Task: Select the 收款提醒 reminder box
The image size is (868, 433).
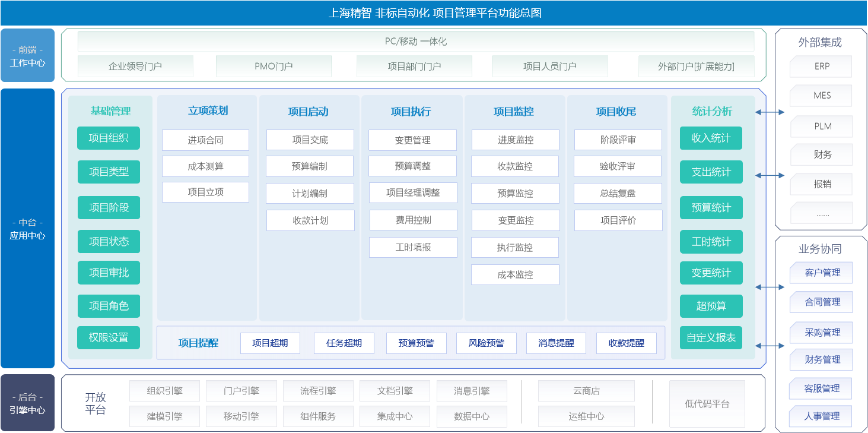Action: pyautogui.click(x=627, y=343)
